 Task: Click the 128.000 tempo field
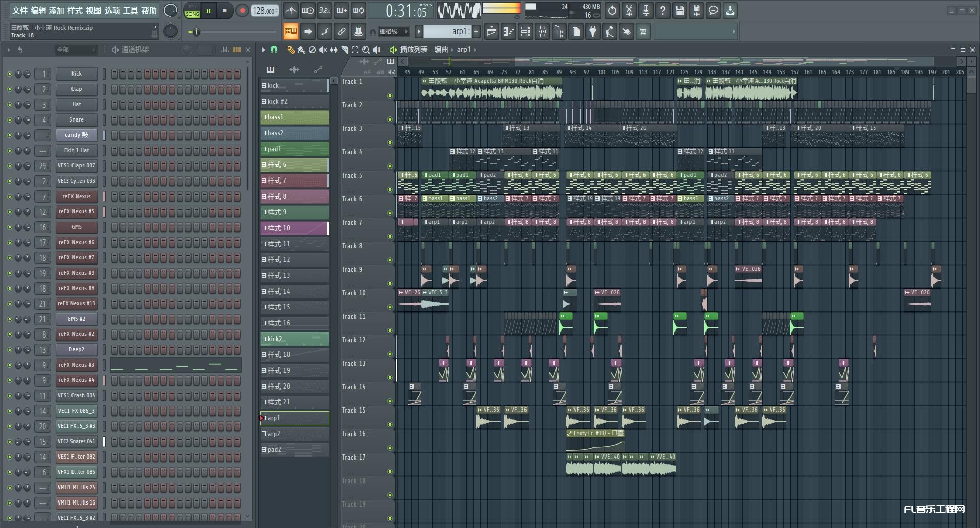coord(264,10)
